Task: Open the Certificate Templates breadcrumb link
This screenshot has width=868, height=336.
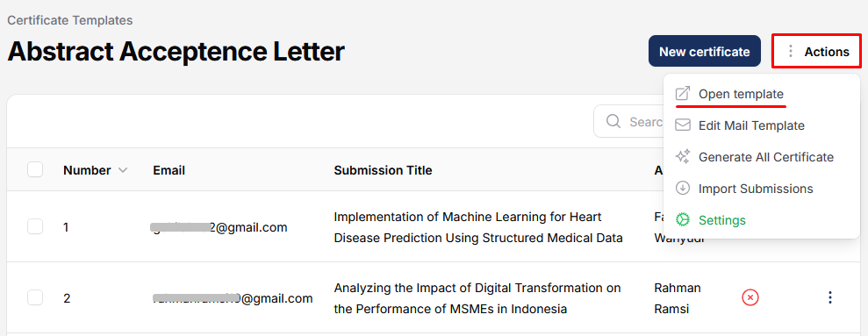Action: 69,20
